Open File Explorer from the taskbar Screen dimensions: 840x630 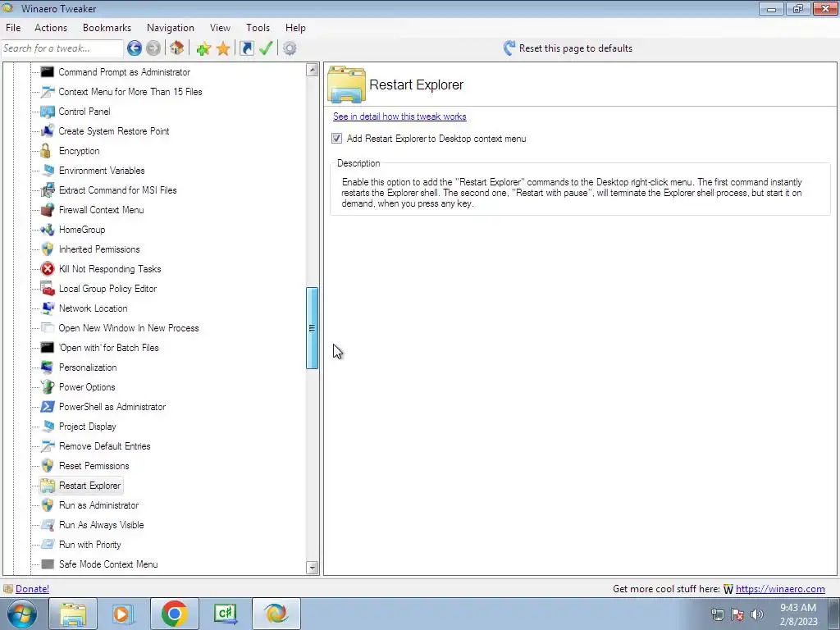[x=73, y=614]
